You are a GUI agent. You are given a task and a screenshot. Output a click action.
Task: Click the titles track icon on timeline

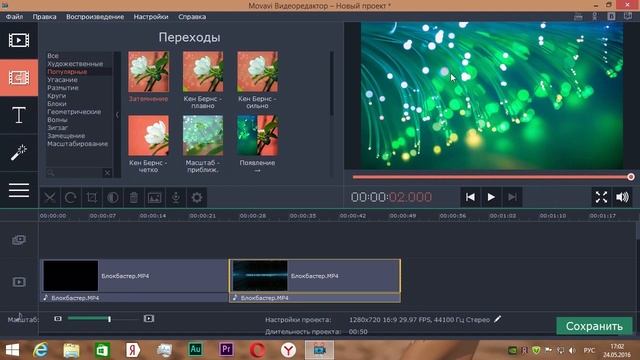[19, 240]
